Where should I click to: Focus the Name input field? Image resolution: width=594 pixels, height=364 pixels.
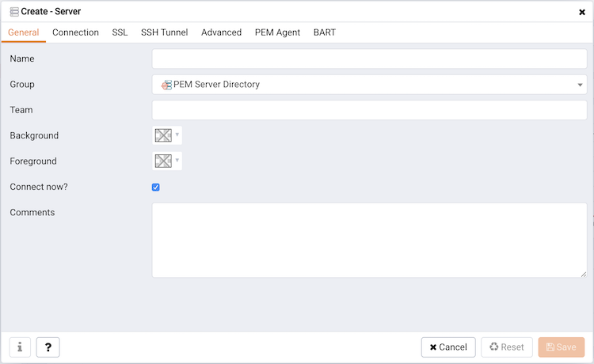coord(369,59)
